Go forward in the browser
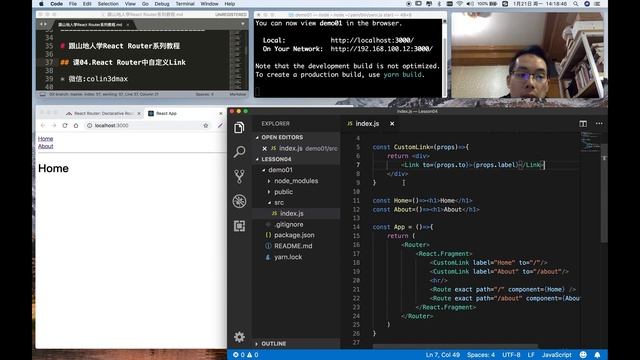This screenshot has width=640, height=360. point(54,126)
